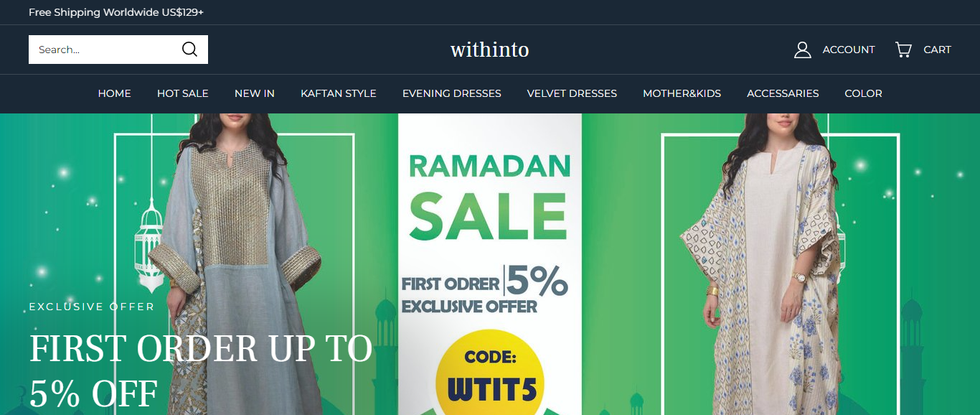980x415 pixels.
Task: Visit the MOTHER&KIDS section
Action: [682, 93]
